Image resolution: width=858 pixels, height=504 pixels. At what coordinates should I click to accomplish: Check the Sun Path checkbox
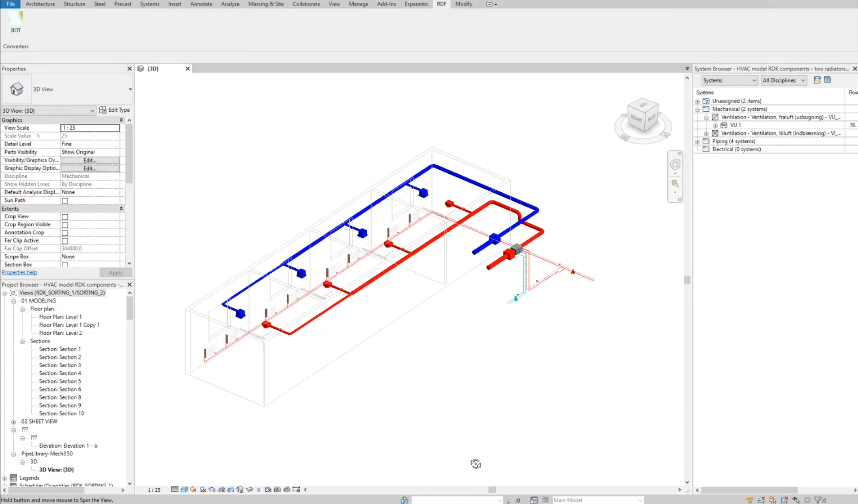[65, 201]
